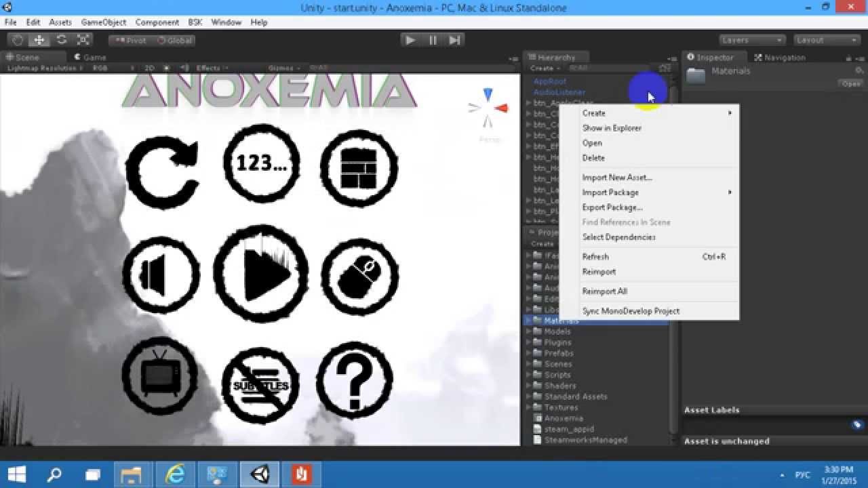868x488 pixels.
Task: Open the Layers dropdown
Action: pyautogui.click(x=752, y=40)
